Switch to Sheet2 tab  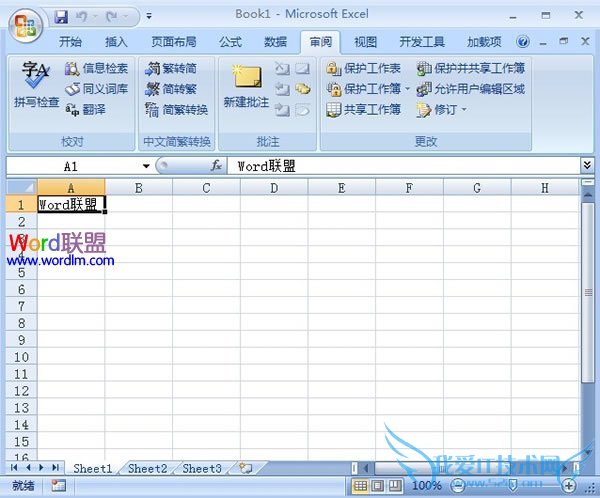point(147,469)
